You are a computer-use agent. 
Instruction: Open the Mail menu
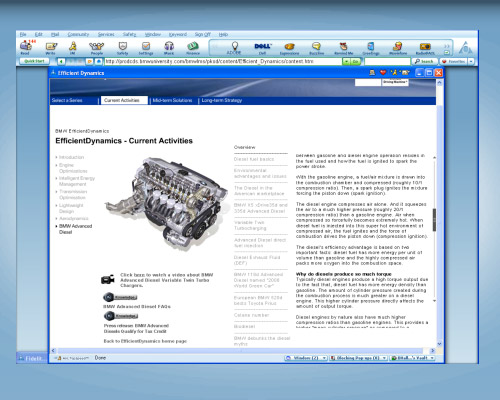coord(55,34)
